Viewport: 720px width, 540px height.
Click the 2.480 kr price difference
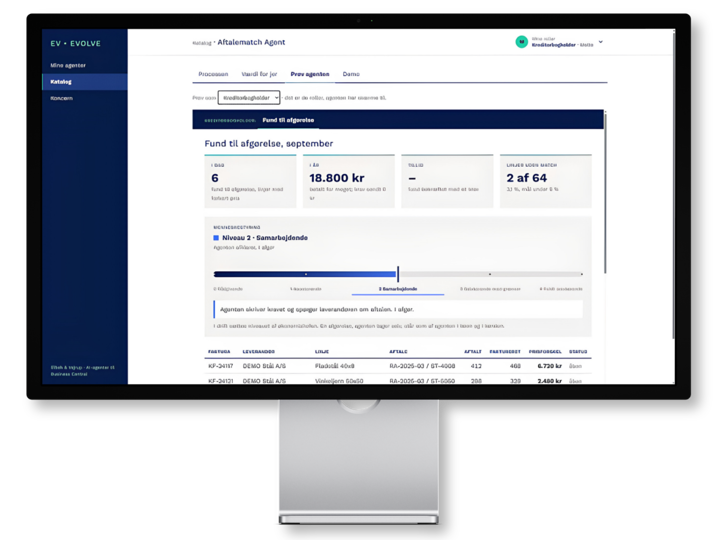click(x=550, y=381)
